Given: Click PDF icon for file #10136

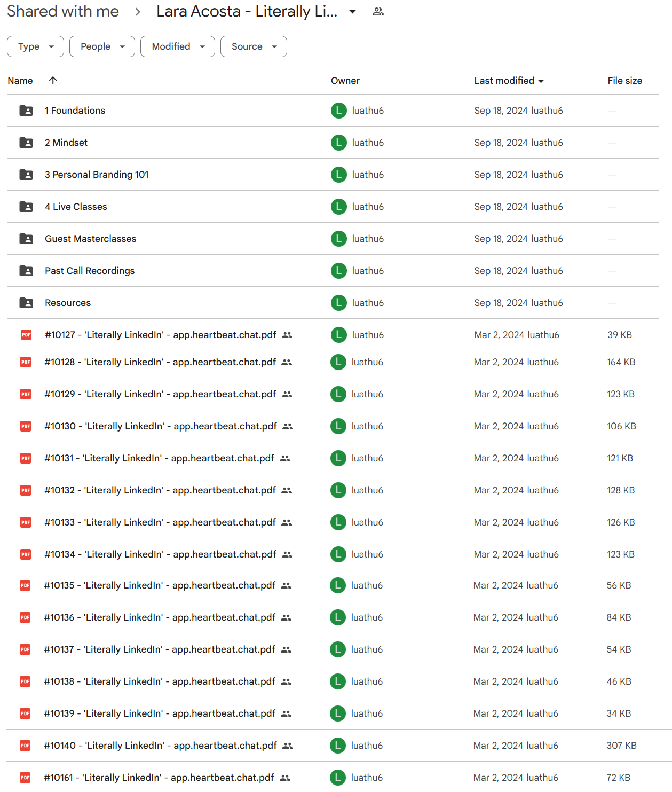Looking at the screenshot, I should tap(25, 617).
